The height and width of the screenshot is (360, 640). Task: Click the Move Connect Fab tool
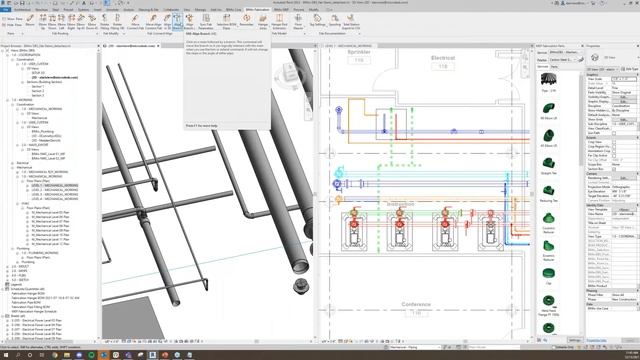pos(135,22)
